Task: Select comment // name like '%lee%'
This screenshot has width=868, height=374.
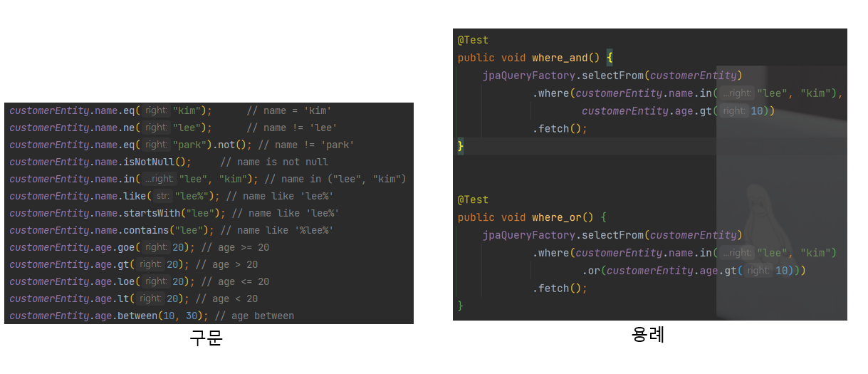Action: [277, 230]
